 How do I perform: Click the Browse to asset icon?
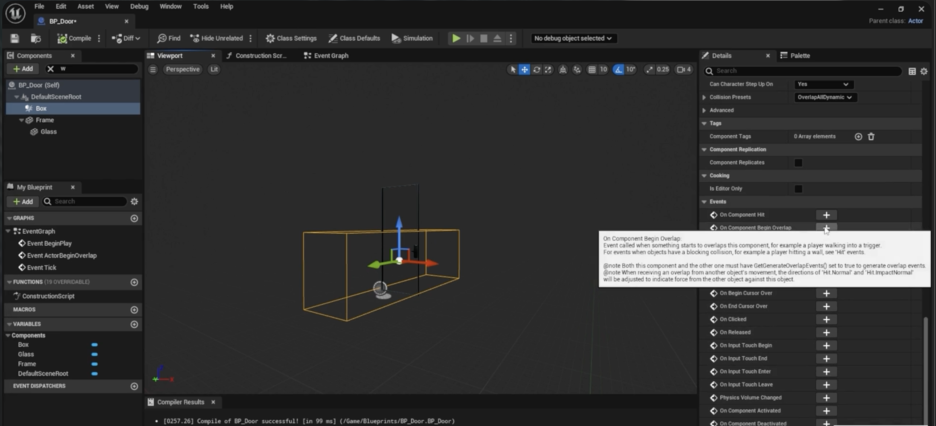coord(36,38)
